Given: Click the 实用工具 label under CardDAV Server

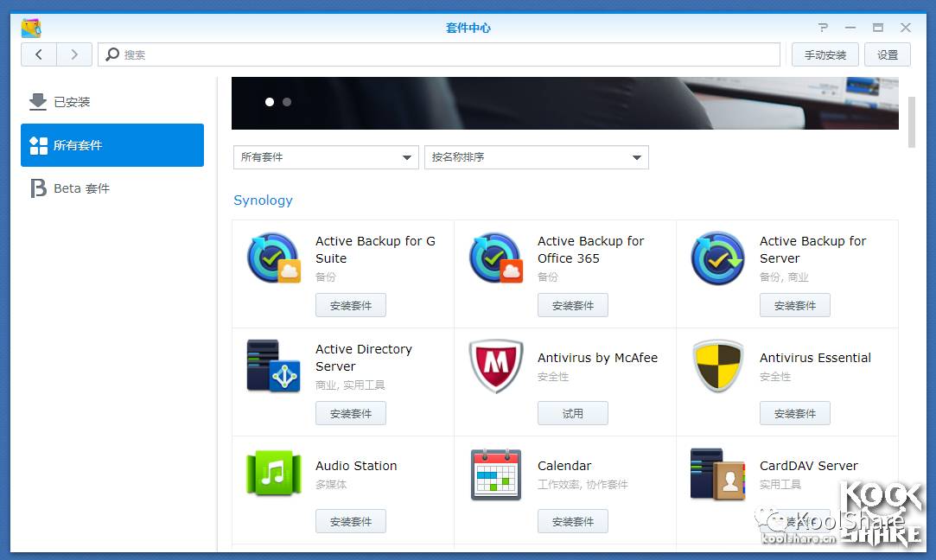Looking at the screenshot, I should coord(780,484).
